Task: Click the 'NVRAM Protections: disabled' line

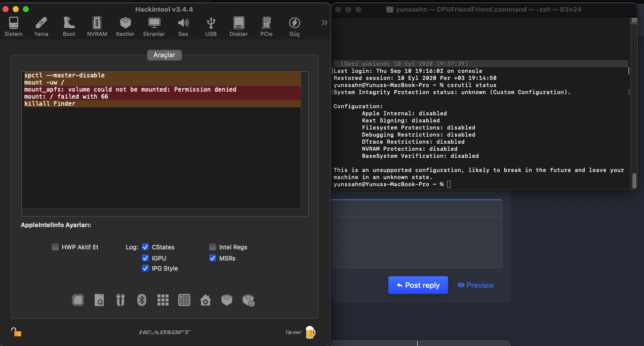Action: [x=410, y=149]
